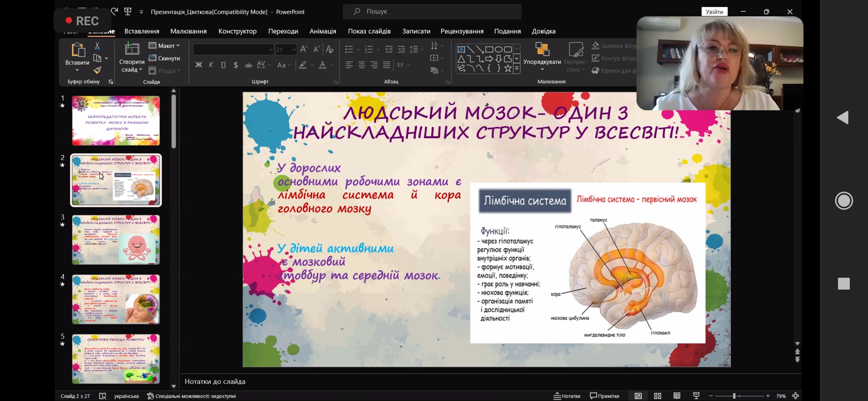The height and width of the screenshot is (401, 868).
Task: Open the Малювання (Draw) tab
Action: pyautogui.click(x=188, y=31)
